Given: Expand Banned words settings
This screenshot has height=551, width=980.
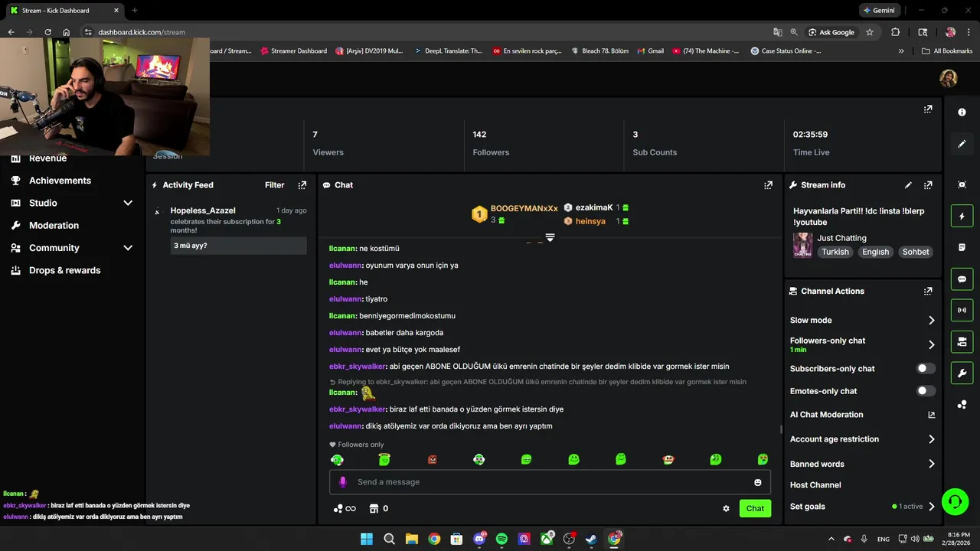Looking at the screenshot, I should pyautogui.click(x=931, y=465).
